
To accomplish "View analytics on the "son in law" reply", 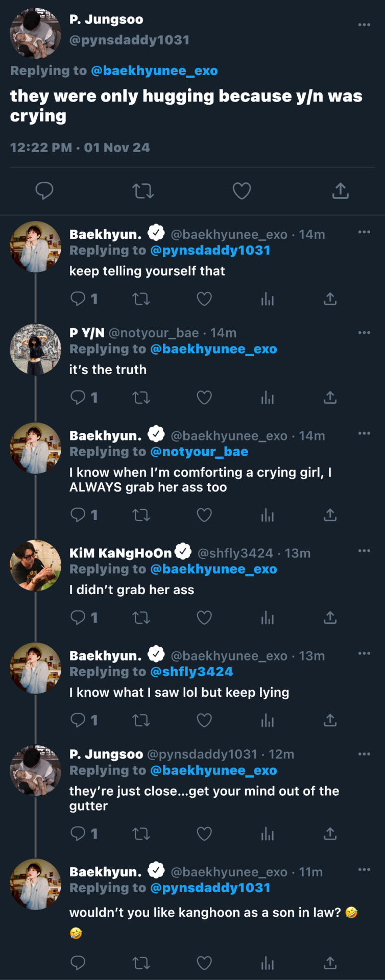I will point(268,963).
